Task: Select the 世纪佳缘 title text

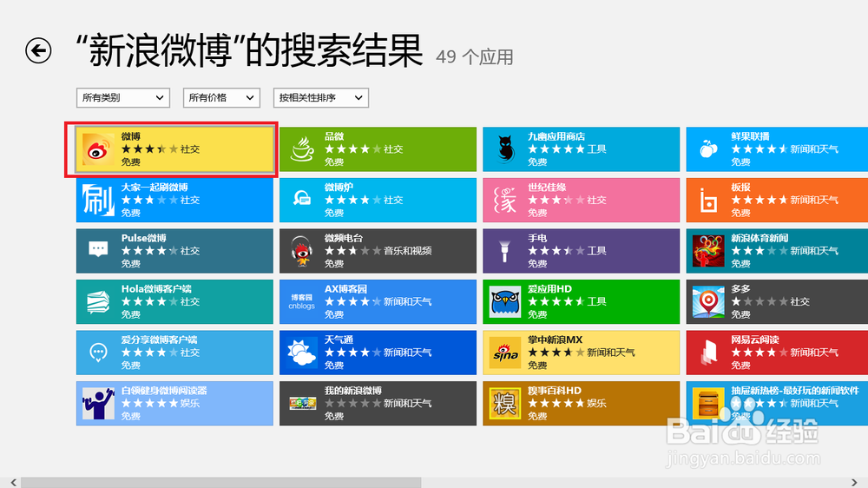Action: click(x=547, y=188)
